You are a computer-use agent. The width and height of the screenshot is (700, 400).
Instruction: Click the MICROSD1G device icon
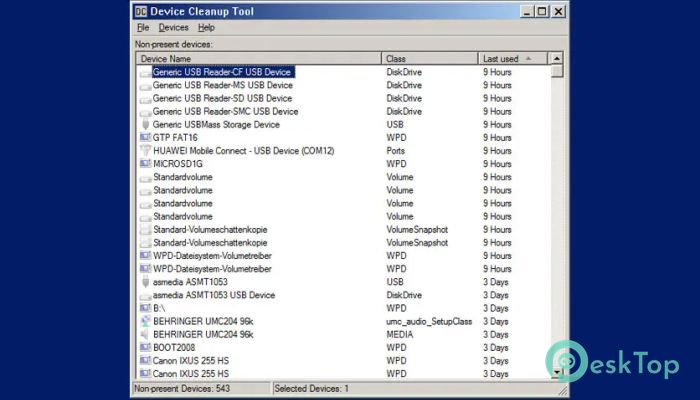pos(146,164)
